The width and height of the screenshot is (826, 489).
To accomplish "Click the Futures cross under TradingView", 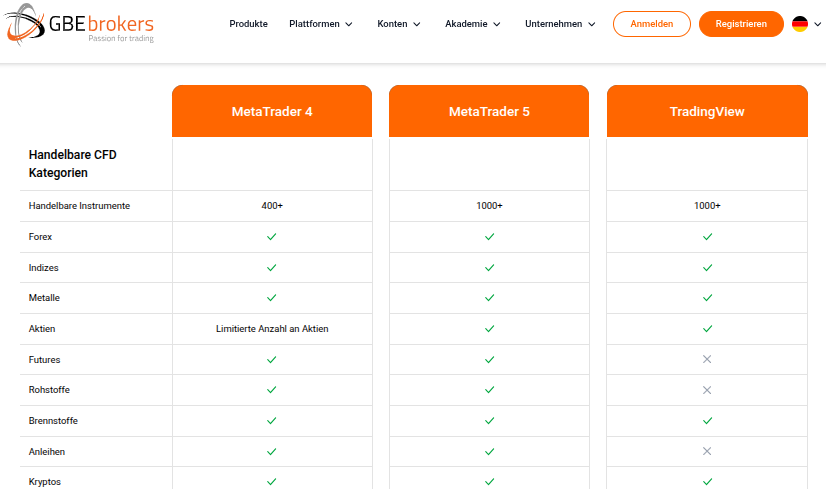I will pyautogui.click(x=707, y=359).
